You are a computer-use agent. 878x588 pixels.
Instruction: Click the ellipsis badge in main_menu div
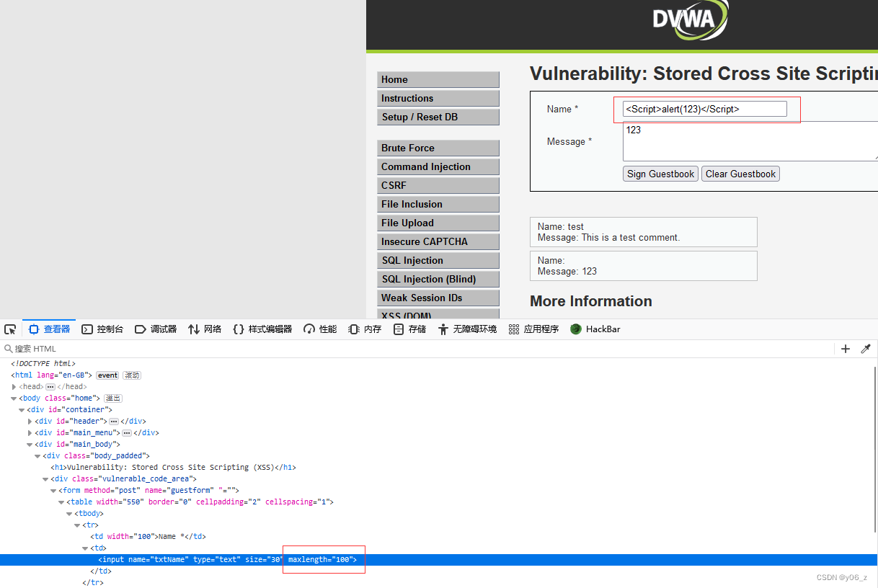pyautogui.click(x=127, y=433)
